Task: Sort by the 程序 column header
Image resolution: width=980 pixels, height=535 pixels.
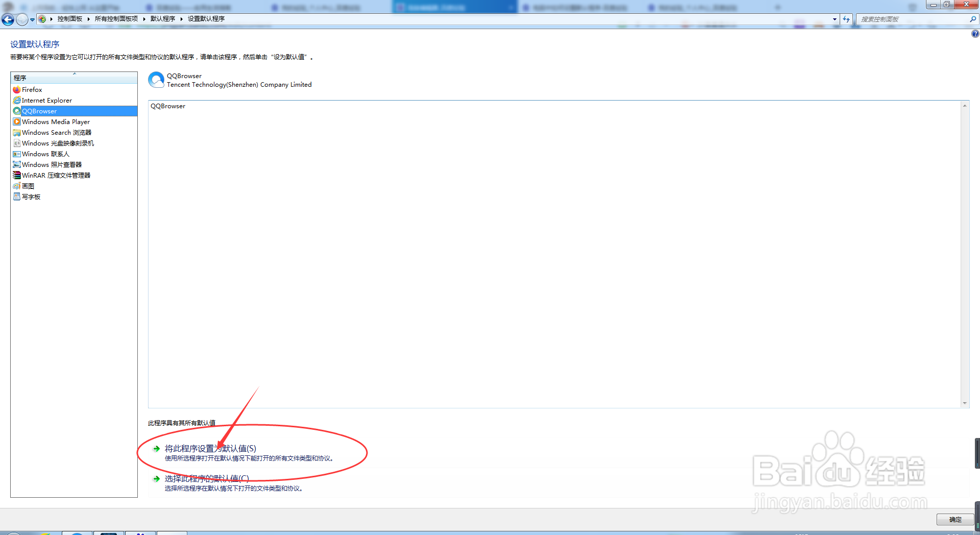Action: pos(74,78)
